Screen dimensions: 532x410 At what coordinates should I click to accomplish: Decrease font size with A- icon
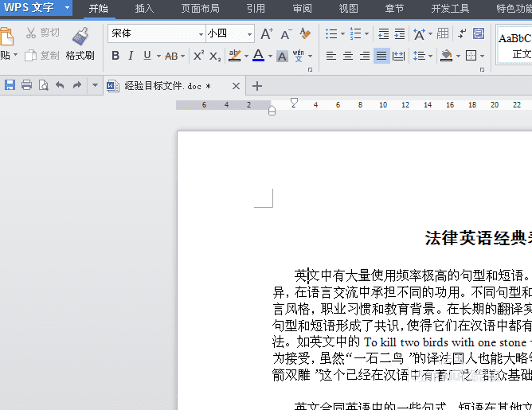point(286,34)
